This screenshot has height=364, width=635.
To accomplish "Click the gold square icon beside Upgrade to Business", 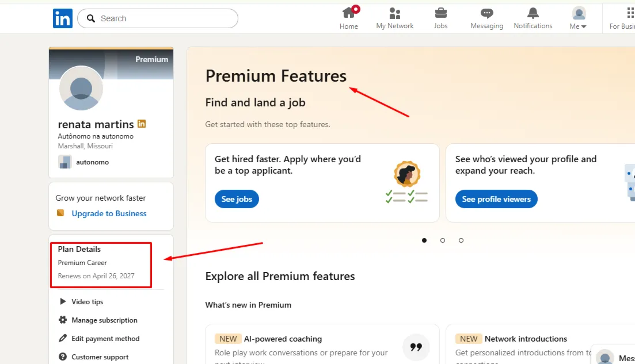I will [60, 213].
